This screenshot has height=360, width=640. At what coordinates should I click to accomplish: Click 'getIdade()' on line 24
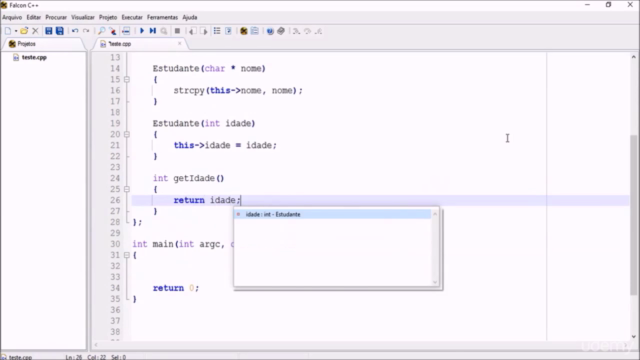coord(199,178)
